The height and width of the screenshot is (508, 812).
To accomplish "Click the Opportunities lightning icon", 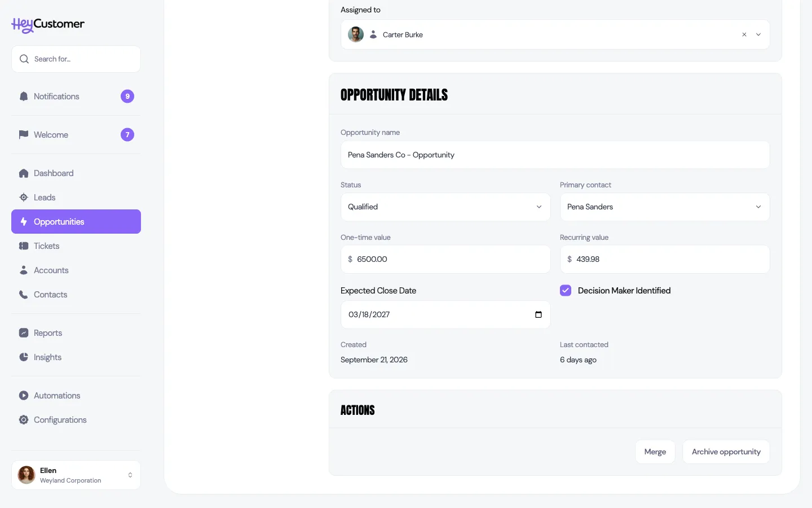I will pos(24,222).
